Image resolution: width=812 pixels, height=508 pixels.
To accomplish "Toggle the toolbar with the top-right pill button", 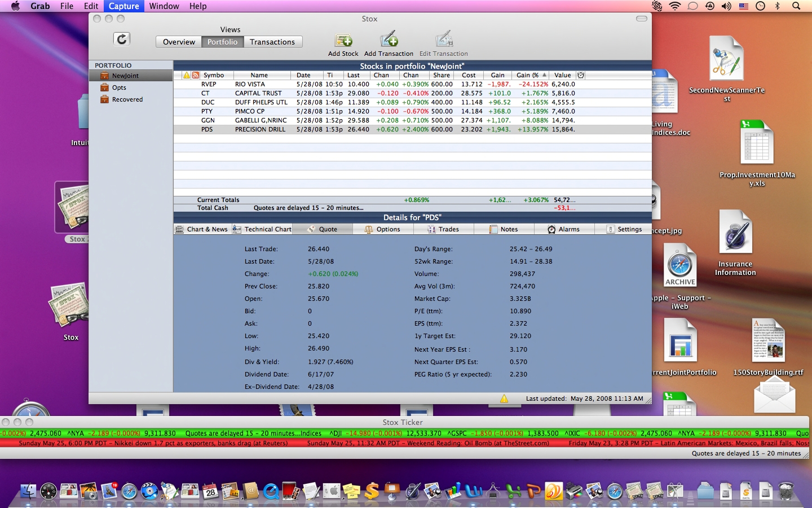I will 641,19.
